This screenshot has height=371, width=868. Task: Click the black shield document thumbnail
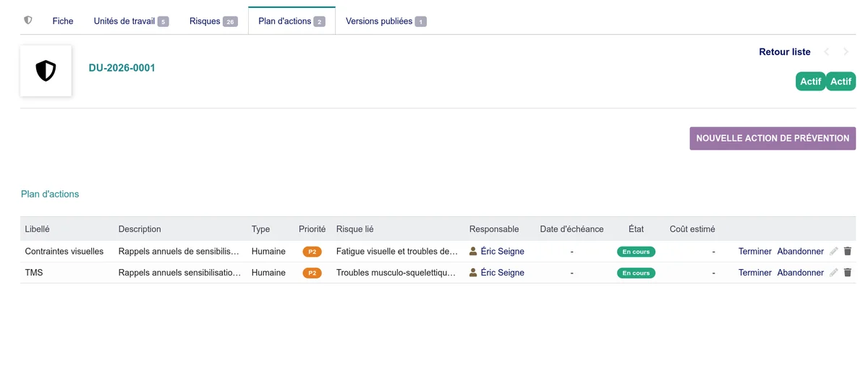[46, 71]
